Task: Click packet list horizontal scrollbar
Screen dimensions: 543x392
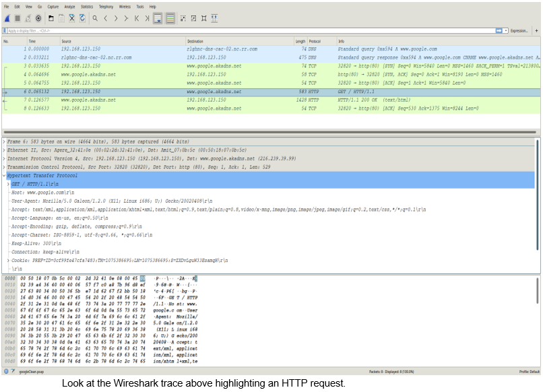Action: pyautogui.click(x=269, y=132)
